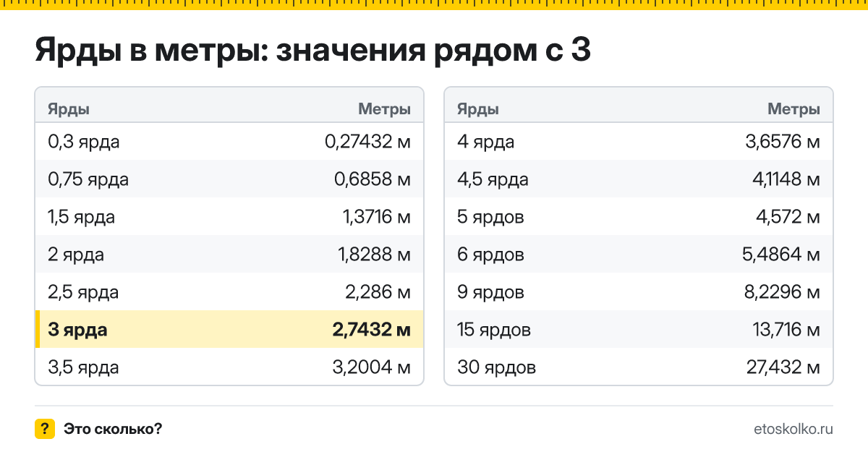Screen dimensions: 868x452
Task: Click 'Ярды' header in left table
Action: 69,110
